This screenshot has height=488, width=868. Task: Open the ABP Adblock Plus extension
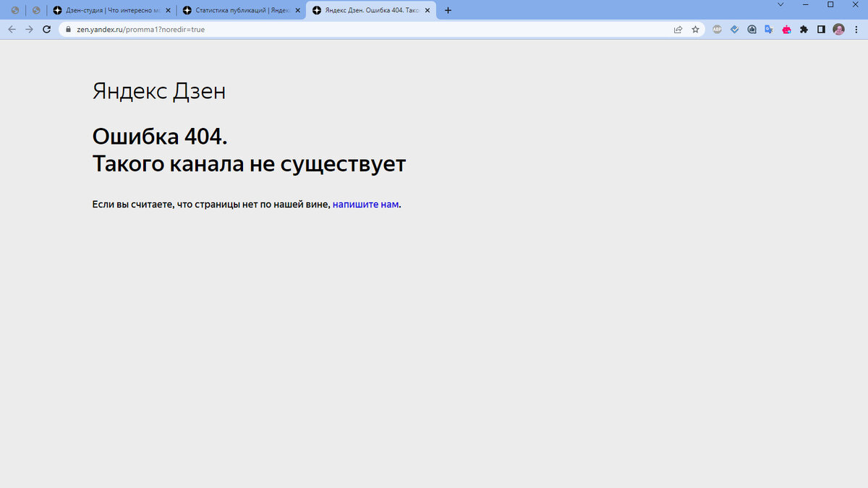click(717, 30)
